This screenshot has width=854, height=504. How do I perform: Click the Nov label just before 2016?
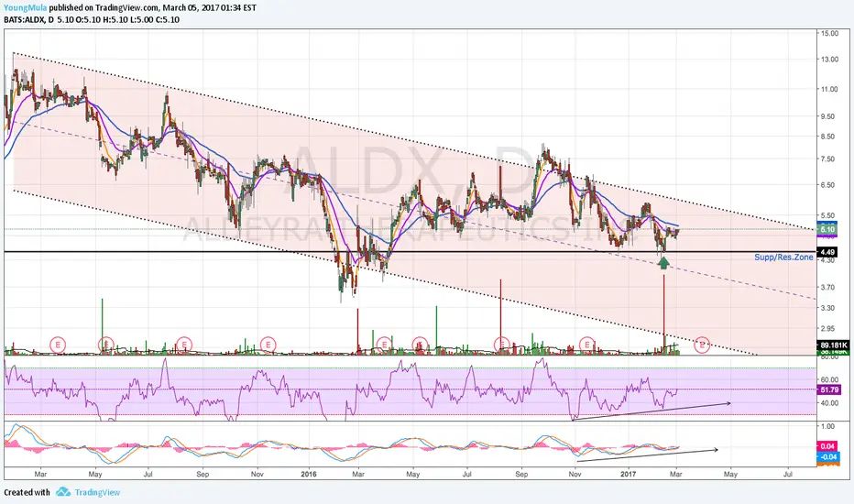(x=257, y=474)
